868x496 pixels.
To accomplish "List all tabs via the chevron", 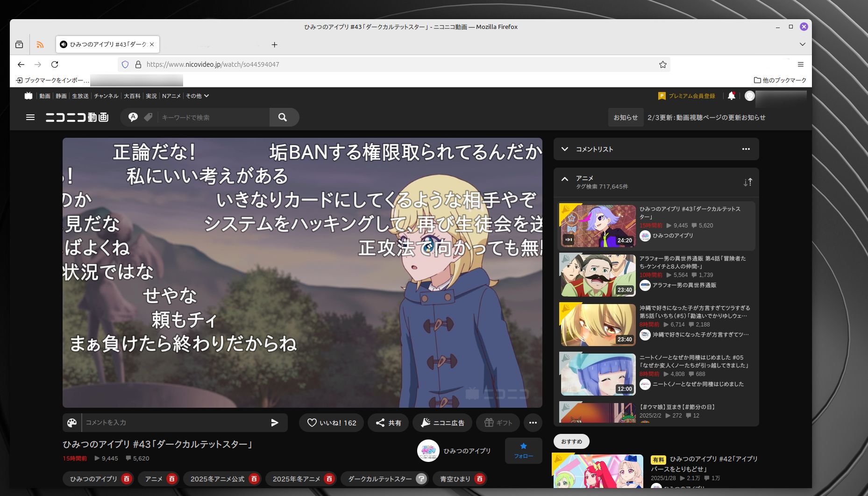I will (x=802, y=44).
